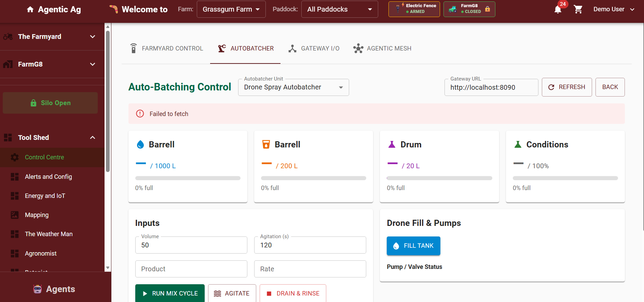Click the red error icon in Failed to fetch alert
The width and height of the screenshot is (644, 302).
[140, 114]
